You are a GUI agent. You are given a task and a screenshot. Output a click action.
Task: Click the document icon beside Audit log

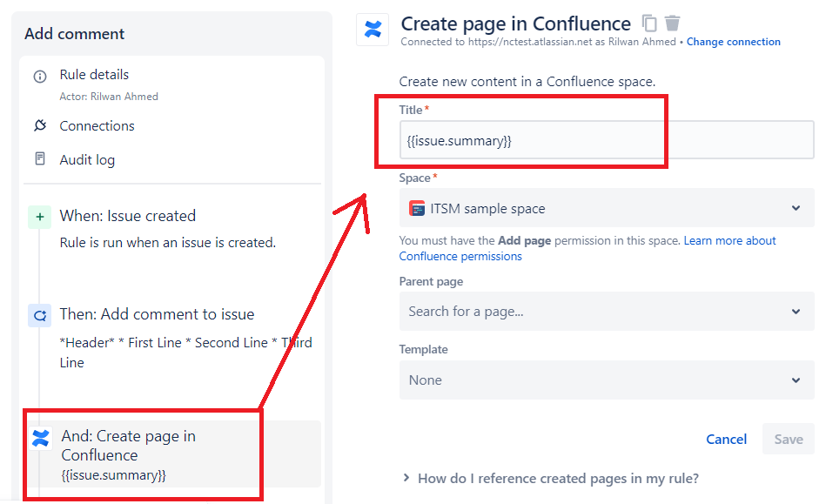40,158
